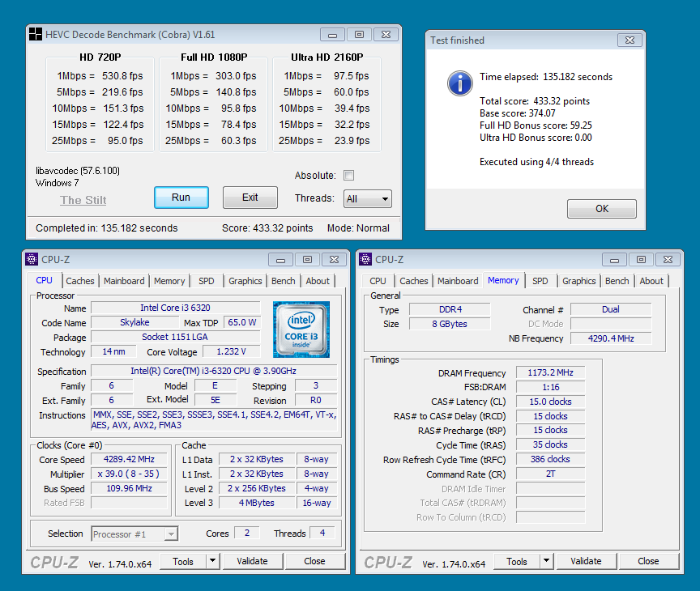This screenshot has height=591, width=700.
Task: Click the Intel Core i3 logo image
Action: click(301, 330)
